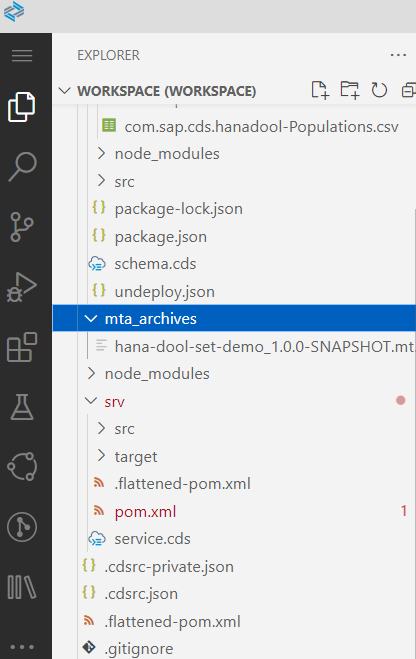Expand the target folder chevron
Viewport: 416px width, 659px height.
101,456
